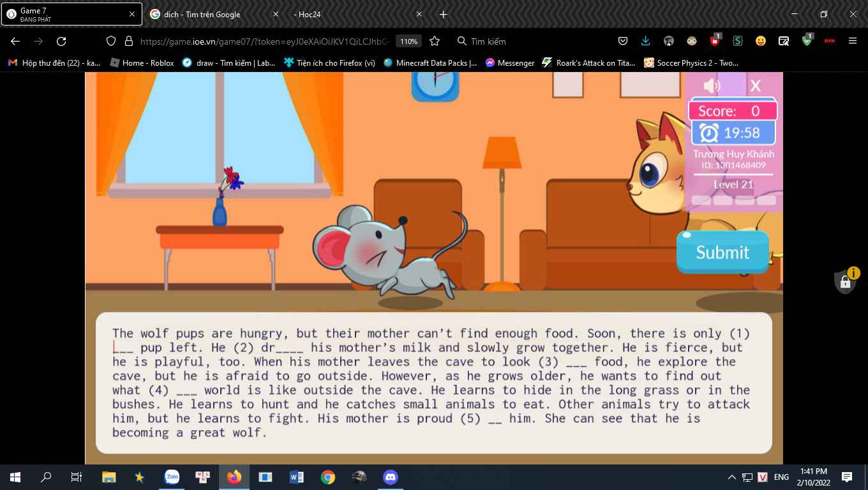
Task: Open Discord from taskbar
Action: 391,477
